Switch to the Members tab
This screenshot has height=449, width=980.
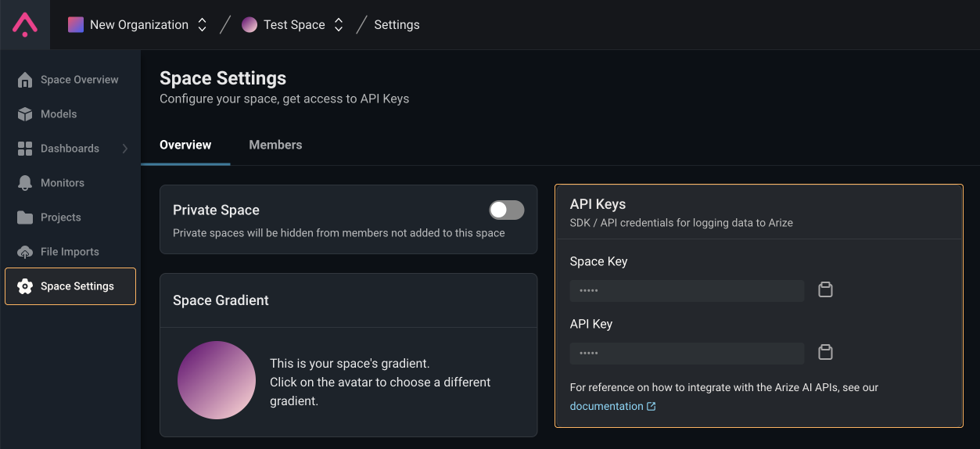275,145
